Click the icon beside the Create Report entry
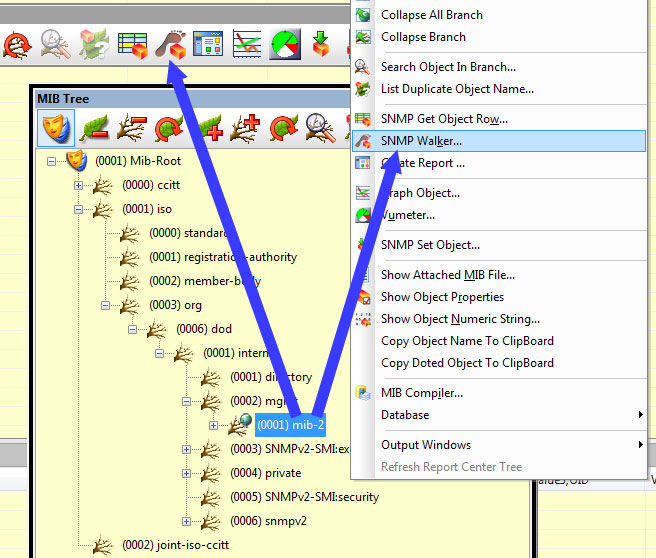Screen dimensions: 656x558 click(363, 163)
